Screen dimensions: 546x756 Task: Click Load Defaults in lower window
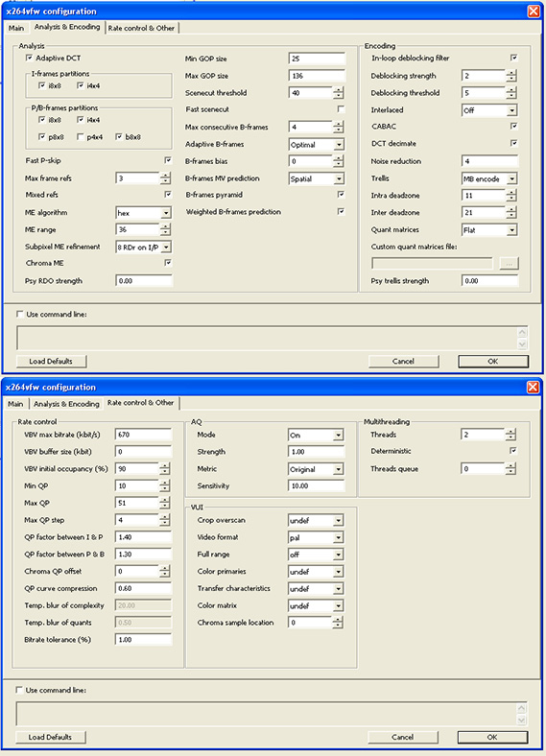[x=50, y=737]
